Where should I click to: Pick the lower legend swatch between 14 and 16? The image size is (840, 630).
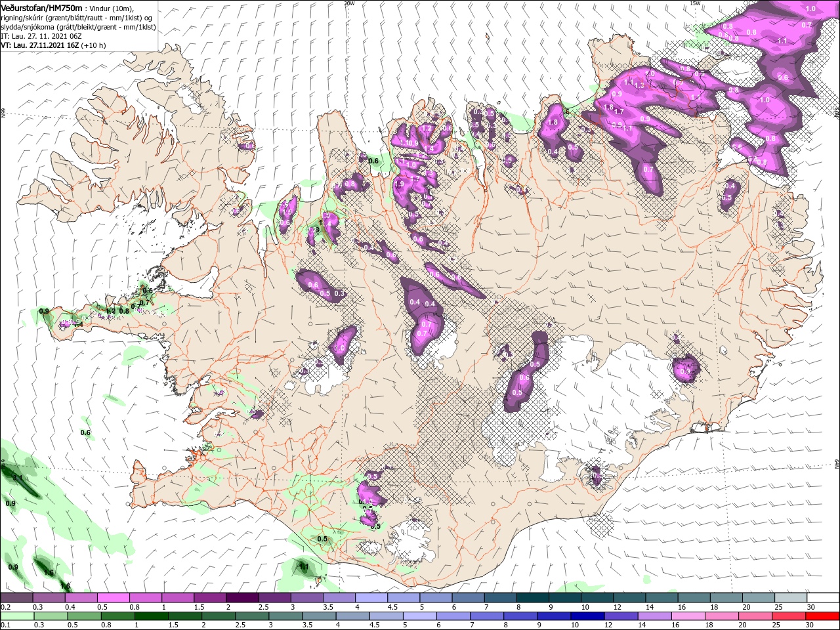[655, 616]
